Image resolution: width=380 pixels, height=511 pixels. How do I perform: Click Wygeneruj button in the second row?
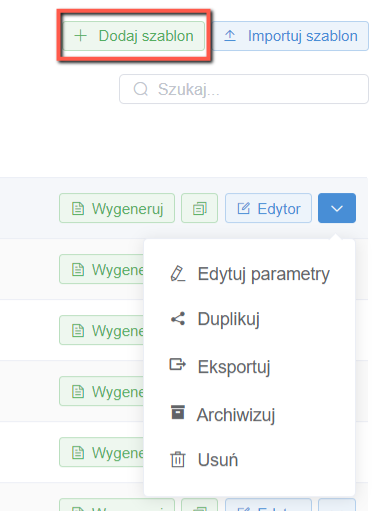pyautogui.click(x=102, y=269)
